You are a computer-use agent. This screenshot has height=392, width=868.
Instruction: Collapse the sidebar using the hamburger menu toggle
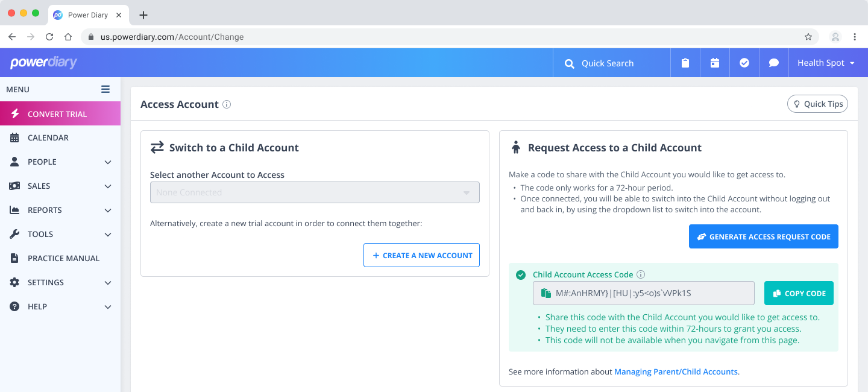[x=105, y=89]
